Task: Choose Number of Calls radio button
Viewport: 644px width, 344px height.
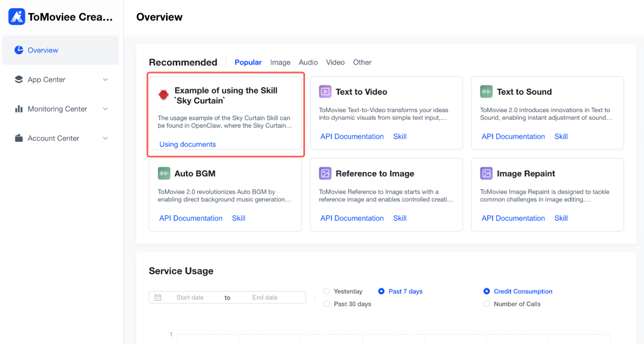Action: pos(486,304)
